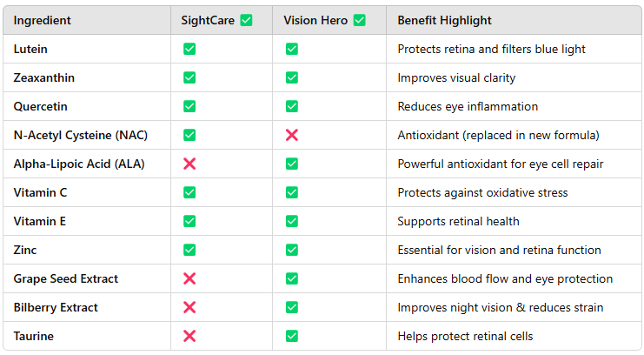
Task: Select the Ingredient column header
Action: (x=43, y=20)
